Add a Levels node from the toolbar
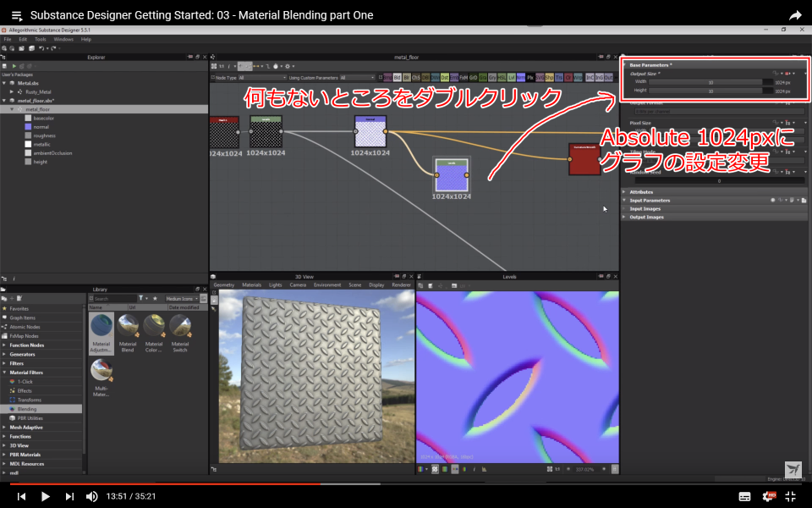 click(x=511, y=78)
